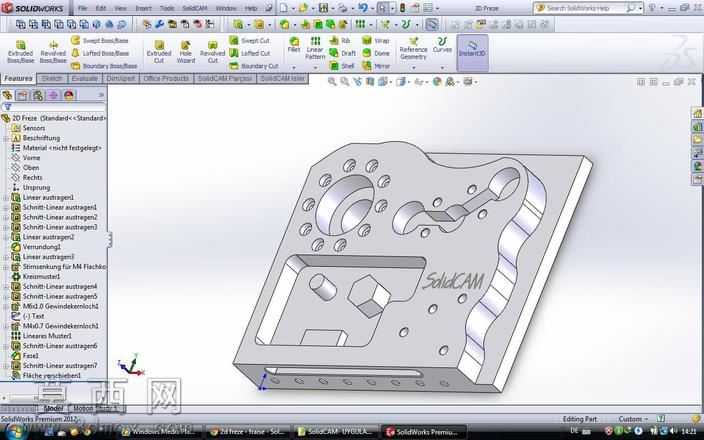Click the feature tree filter field
Image resolution: width=704 pixels, height=440 pixels.
click(54, 107)
